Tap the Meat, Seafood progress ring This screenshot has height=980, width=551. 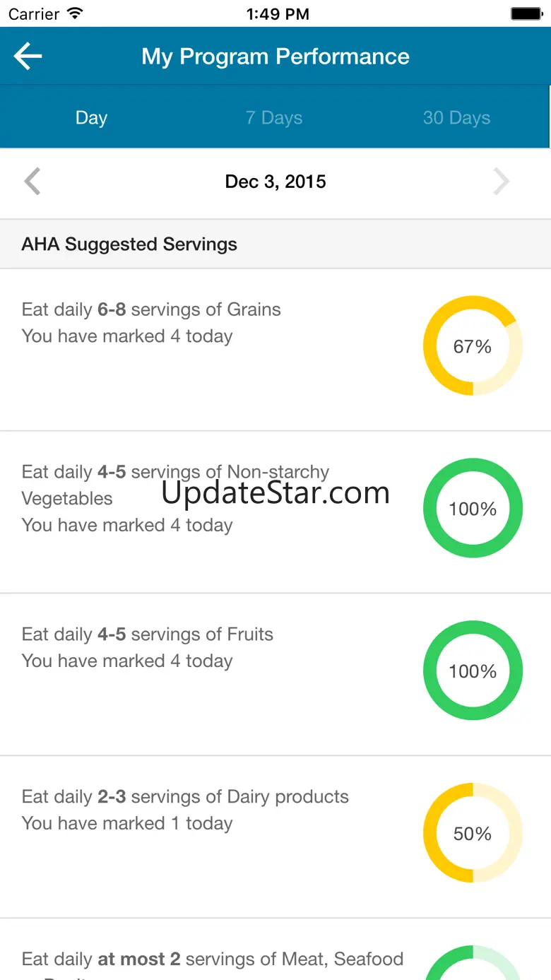[x=473, y=964]
